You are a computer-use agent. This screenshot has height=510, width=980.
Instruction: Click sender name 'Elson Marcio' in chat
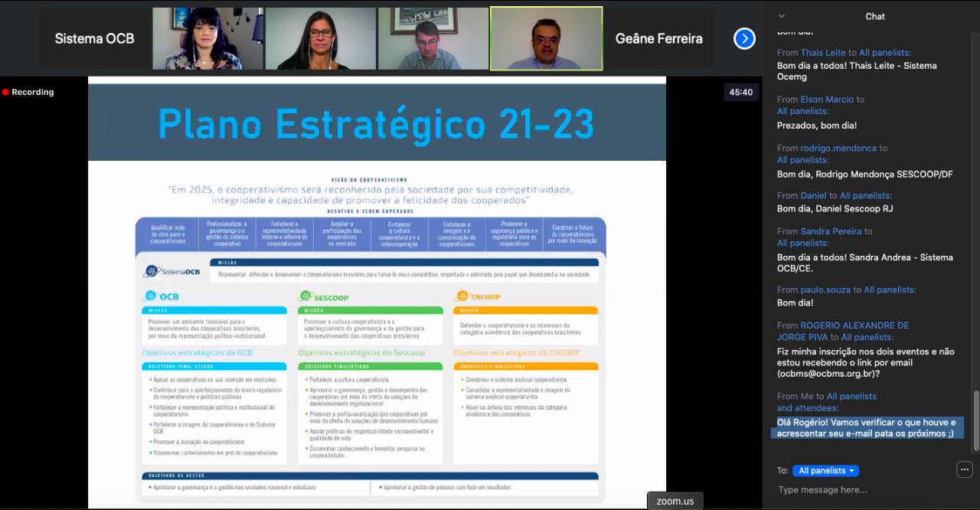[827, 100]
